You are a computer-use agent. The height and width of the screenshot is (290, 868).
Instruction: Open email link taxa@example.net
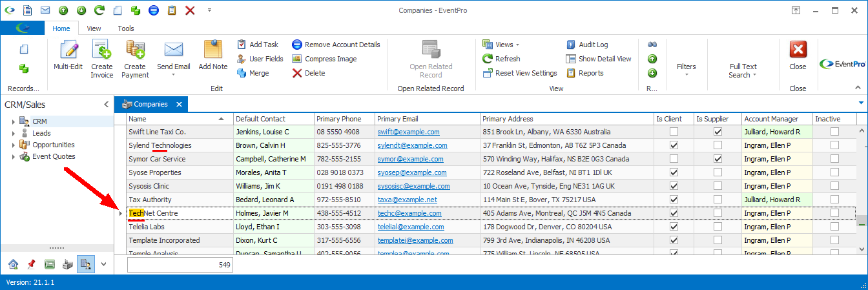[x=407, y=200]
